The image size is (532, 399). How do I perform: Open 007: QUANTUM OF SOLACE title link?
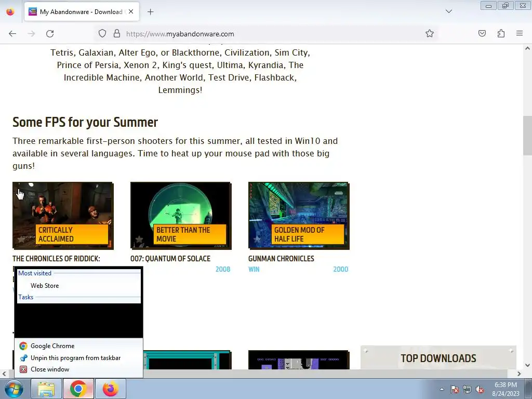tap(170, 259)
